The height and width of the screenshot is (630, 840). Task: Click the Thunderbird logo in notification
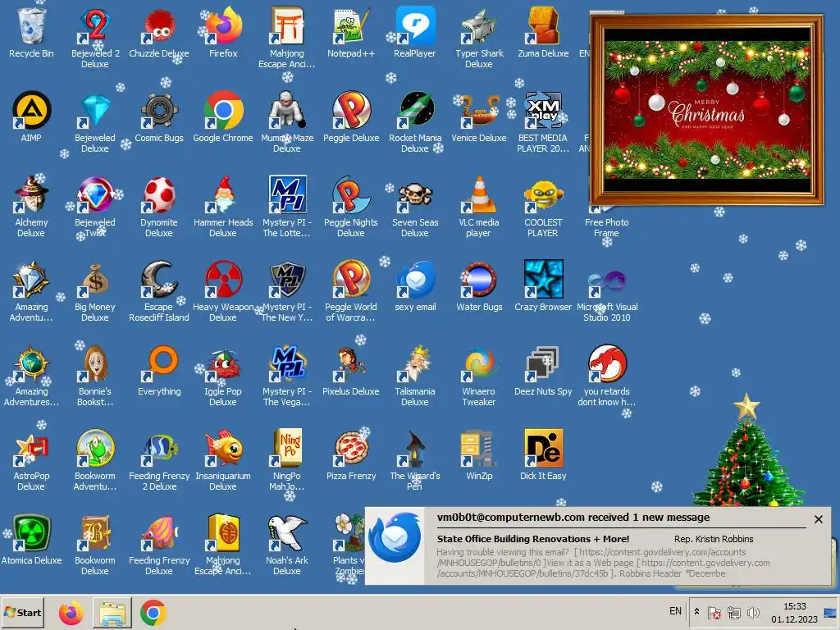pyautogui.click(x=395, y=538)
